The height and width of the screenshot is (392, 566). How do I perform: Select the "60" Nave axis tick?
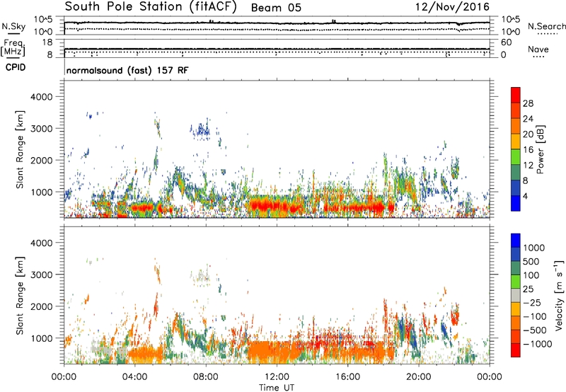[506, 42]
